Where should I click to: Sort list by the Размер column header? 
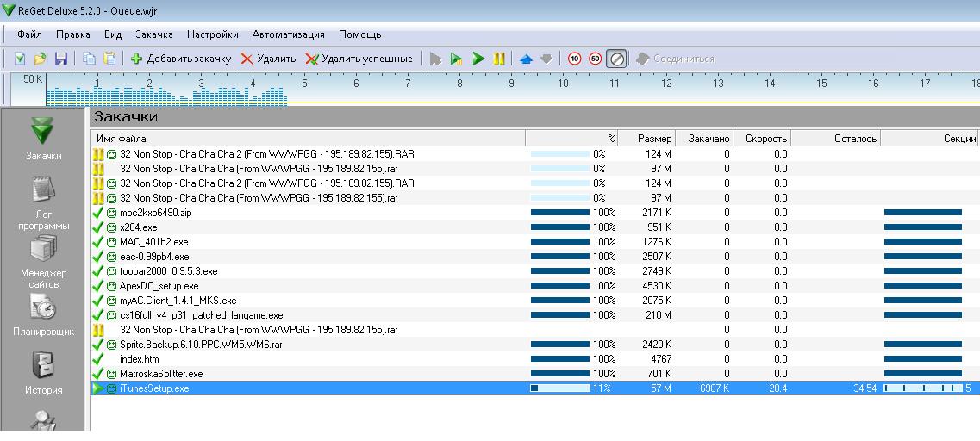654,138
